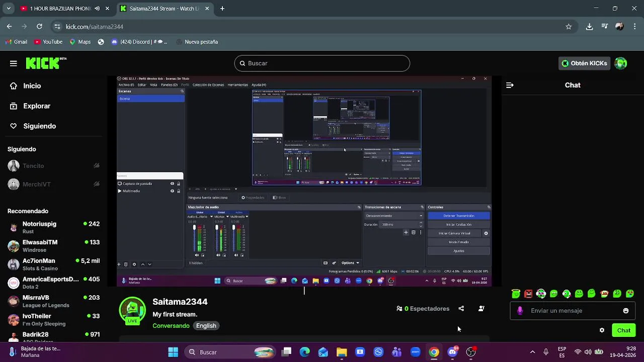
Task: Open the Conversando category link
Action: point(171,326)
